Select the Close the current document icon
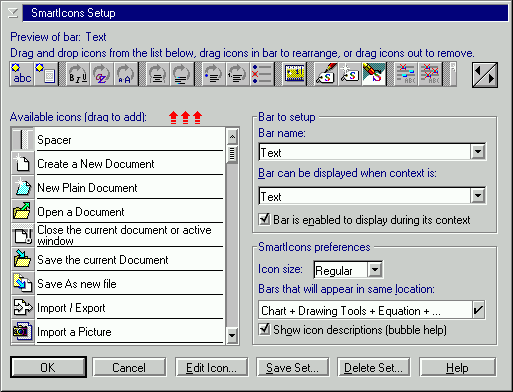 point(23,235)
